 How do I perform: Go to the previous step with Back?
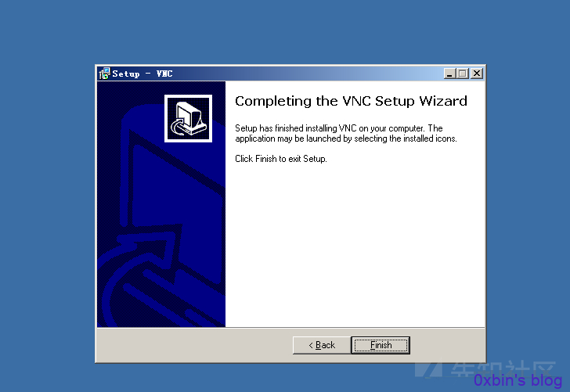click(322, 345)
